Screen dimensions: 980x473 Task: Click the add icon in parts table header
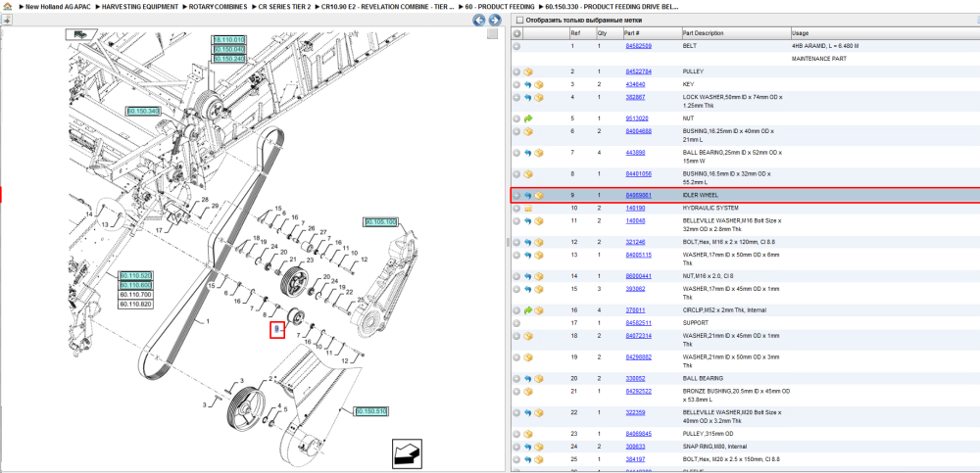(517, 33)
